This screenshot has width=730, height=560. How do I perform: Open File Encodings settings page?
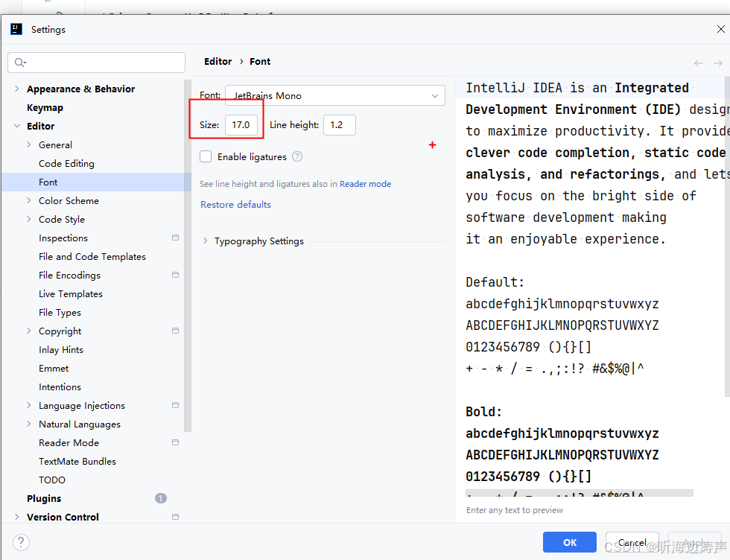click(69, 275)
